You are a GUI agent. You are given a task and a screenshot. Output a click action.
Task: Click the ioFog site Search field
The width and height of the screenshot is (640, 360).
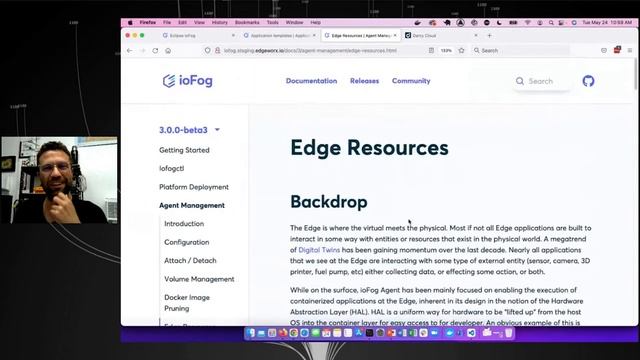tap(542, 81)
